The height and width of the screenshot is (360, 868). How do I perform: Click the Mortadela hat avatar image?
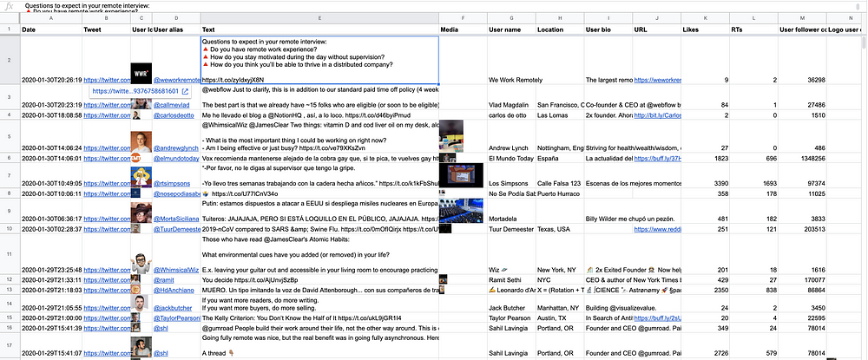click(x=141, y=213)
